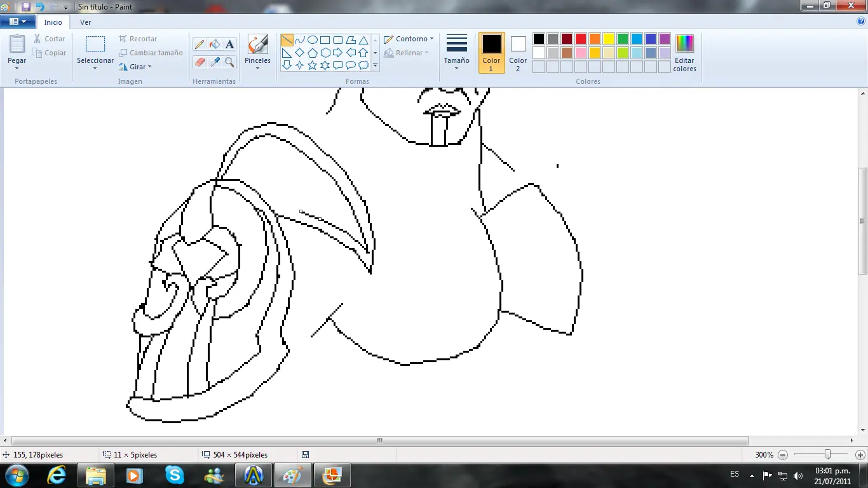Choose the Diamond shape

point(300,53)
